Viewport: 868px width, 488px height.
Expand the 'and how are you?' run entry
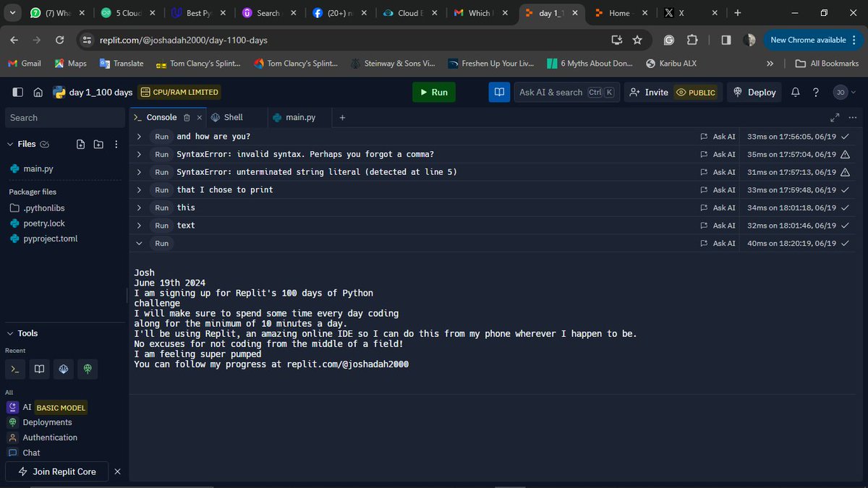click(139, 137)
